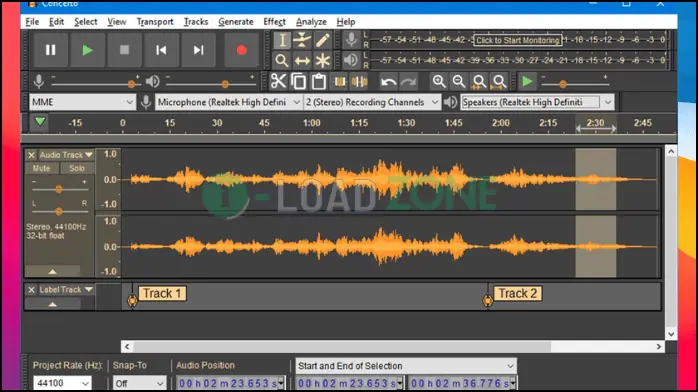Click the playback volume slider knob
Screen dimensions: 698x392
pyautogui.click(x=225, y=84)
